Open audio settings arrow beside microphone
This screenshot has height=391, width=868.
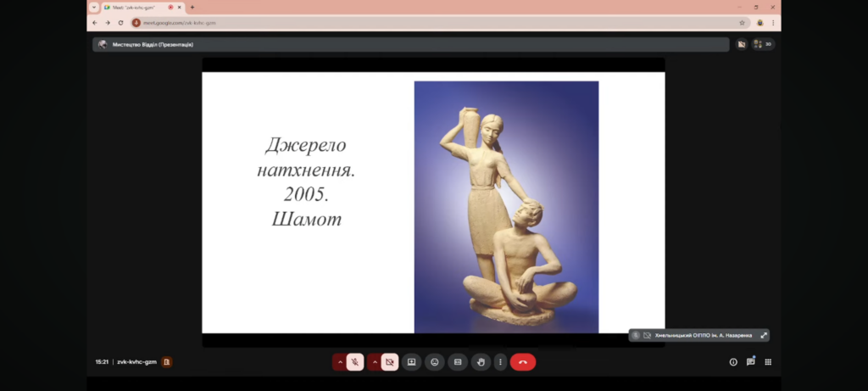(340, 362)
